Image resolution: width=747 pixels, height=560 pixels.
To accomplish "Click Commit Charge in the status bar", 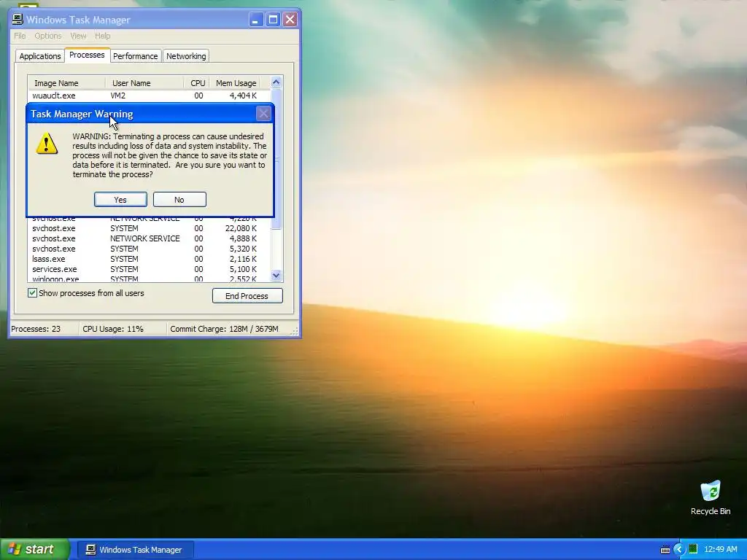I will (x=224, y=329).
